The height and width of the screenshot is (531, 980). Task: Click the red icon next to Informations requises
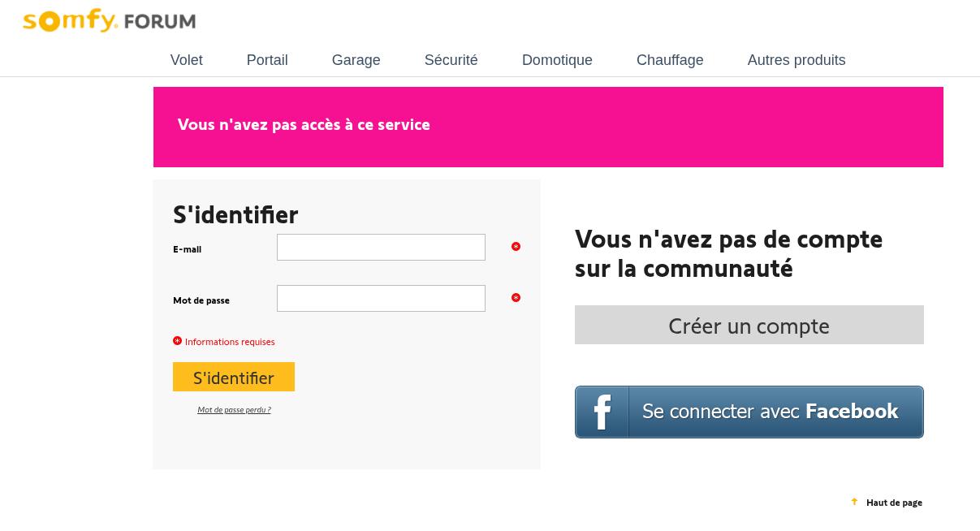pyautogui.click(x=177, y=341)
